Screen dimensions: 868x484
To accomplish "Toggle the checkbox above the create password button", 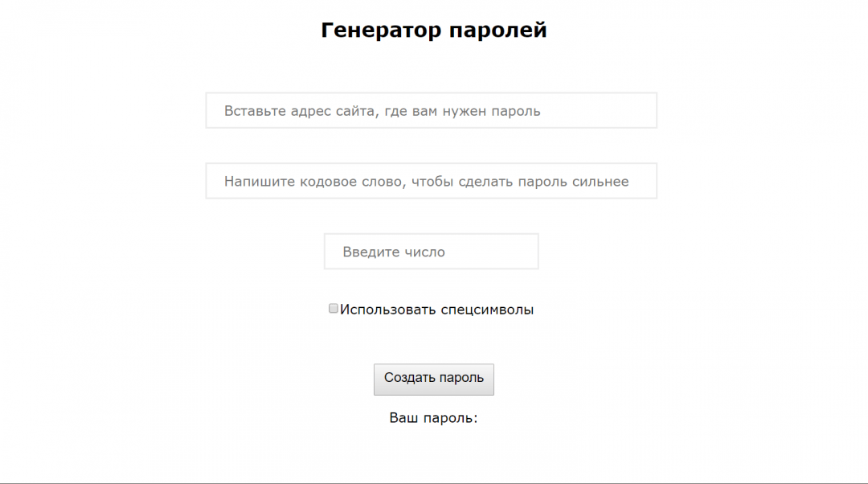I will pyautogui.click(x=334, y=309).
